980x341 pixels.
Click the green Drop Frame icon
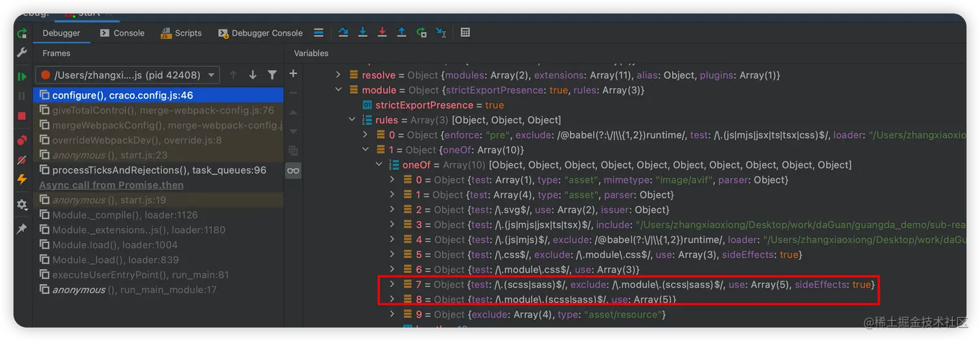click(x=421, y=32)
